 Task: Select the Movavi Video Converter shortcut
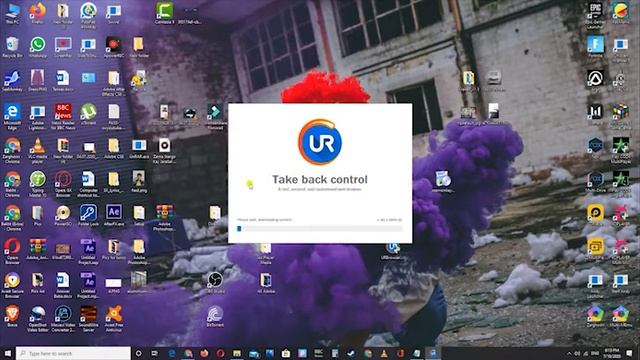63,318
